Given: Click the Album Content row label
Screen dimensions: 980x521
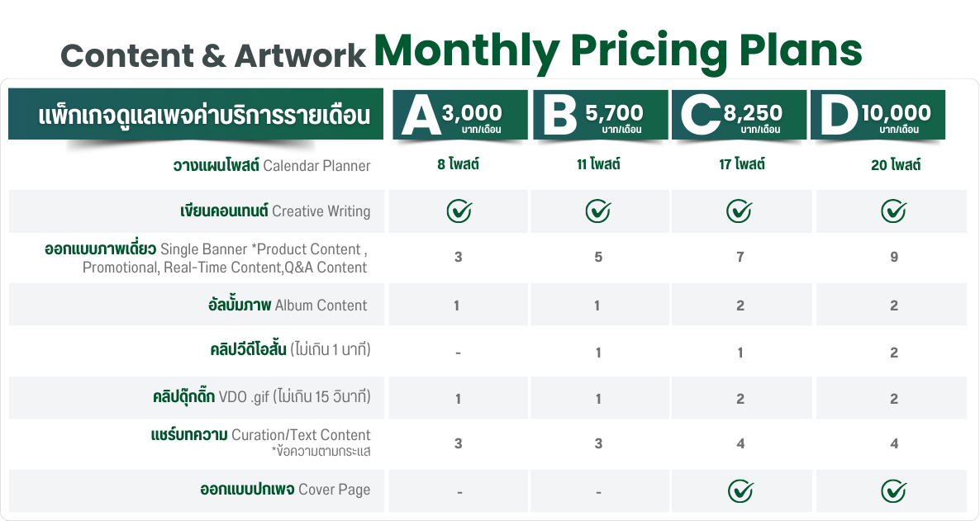Looking at the screenshot, I should [288, 305].
